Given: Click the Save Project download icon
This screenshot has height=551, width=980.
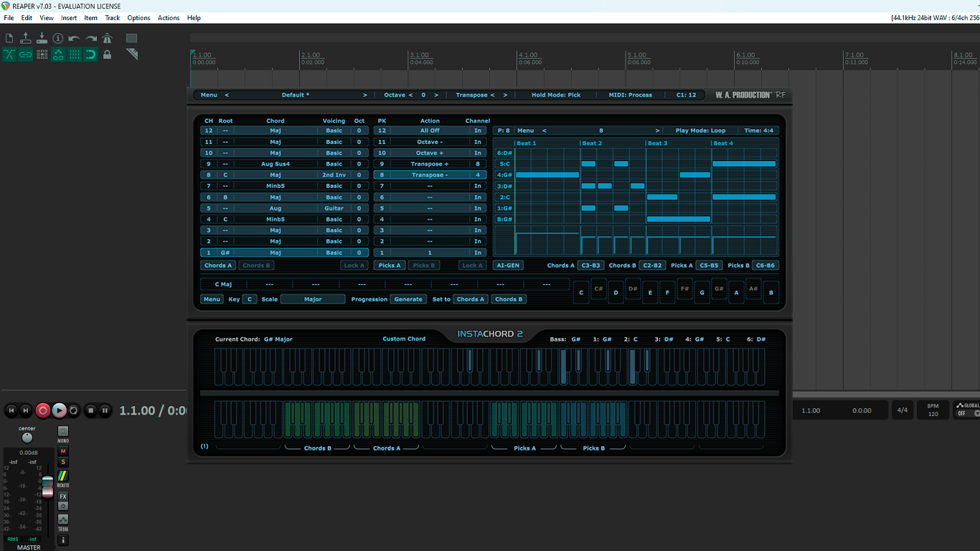Looking at the screenshot, I should [42, 38].
